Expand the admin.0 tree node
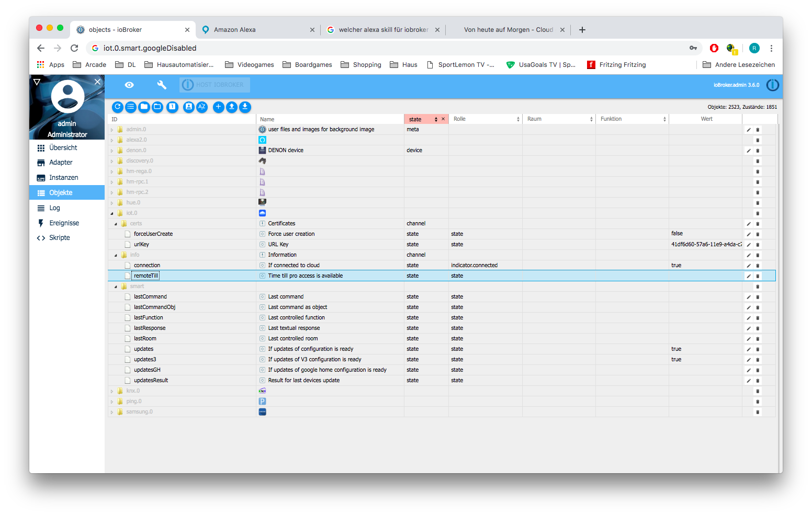Image resolution: width=812 pixels, height=515 pixels. tap(112, 130)
